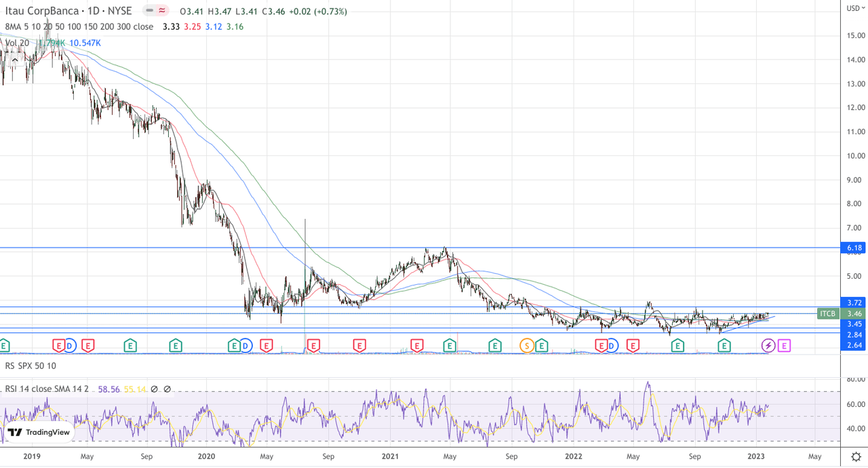
Task: Click the red approximate-sign data status indicator
Action: tap(162, 11)
